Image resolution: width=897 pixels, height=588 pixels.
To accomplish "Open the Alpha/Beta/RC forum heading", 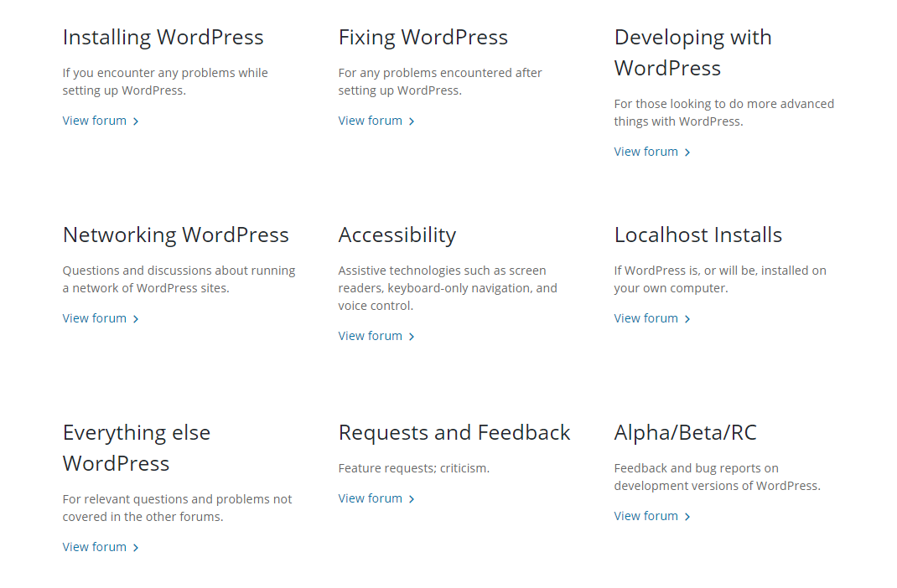I will point(686,433).
